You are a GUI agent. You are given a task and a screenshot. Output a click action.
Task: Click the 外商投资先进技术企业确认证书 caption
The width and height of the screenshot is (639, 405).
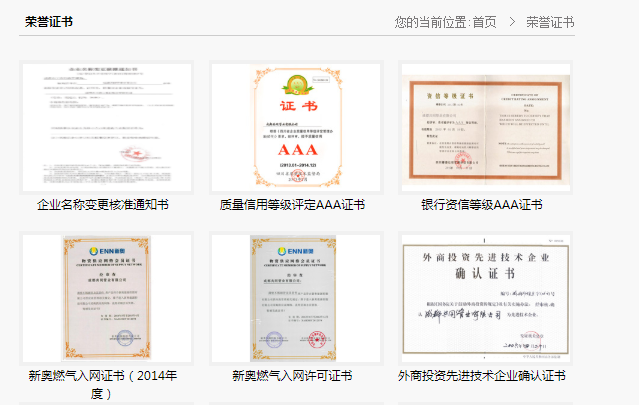point(482,376)
